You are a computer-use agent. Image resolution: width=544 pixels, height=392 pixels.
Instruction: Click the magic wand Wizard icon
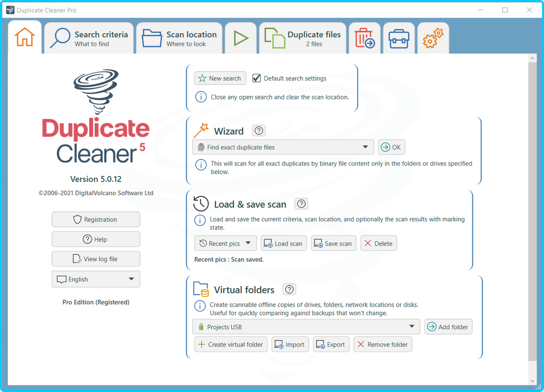pyautogui.click(x=201, y=130)
